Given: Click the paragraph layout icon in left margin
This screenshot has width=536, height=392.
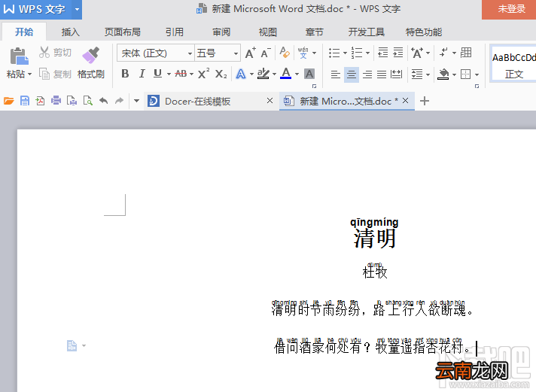Looking at the screenshot, I should coord(72,345).
